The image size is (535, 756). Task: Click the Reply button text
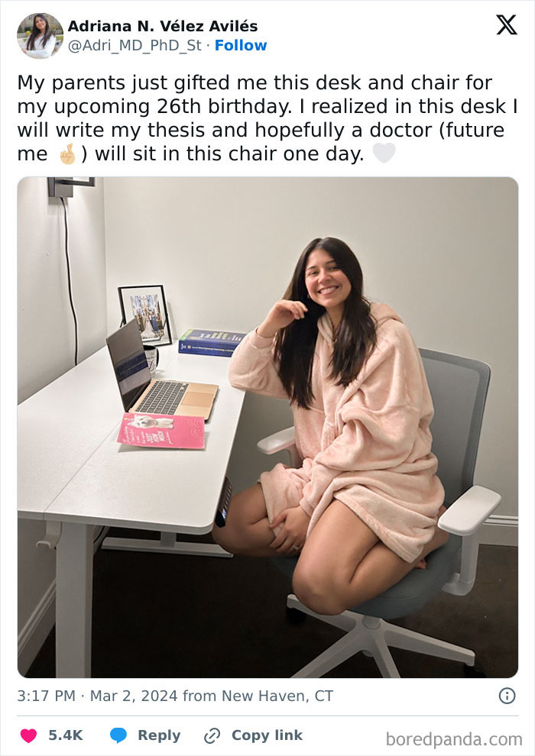tap(159, 735)
